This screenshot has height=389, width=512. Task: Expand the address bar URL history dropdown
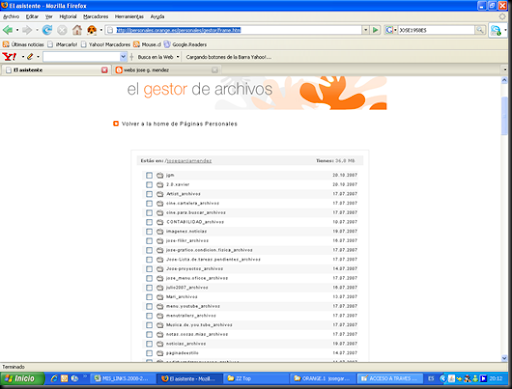(366, 30)
